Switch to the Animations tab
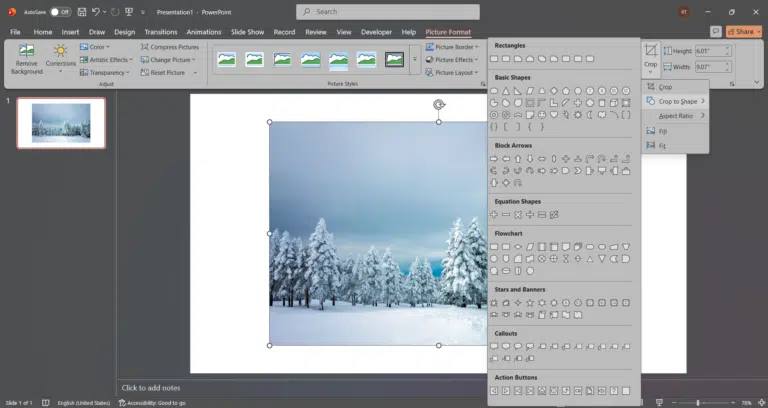Screen dimensions: 768x408 coord(204,32)
